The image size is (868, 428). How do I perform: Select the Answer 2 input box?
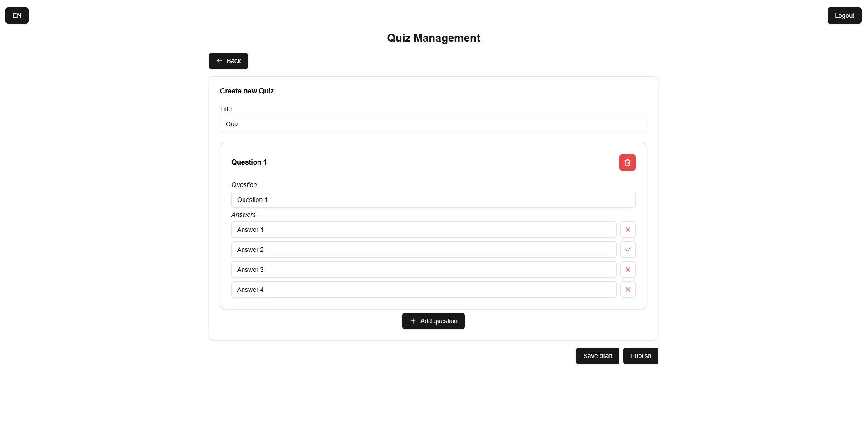point(424,250)
